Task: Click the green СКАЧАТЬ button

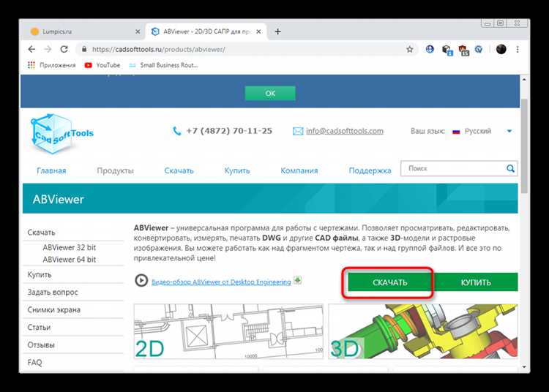Action: click(389, 282)
